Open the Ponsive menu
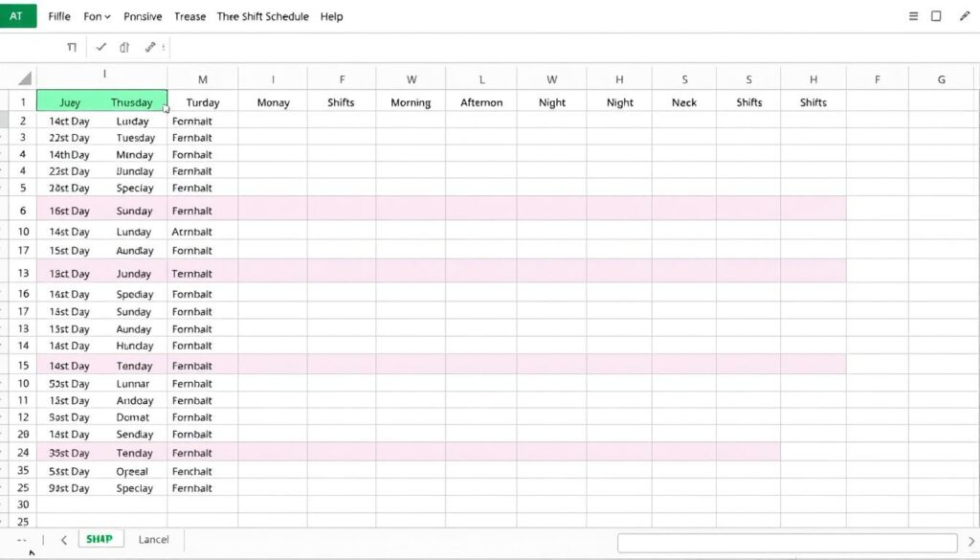980x560 pixels. tap(143, 16)
